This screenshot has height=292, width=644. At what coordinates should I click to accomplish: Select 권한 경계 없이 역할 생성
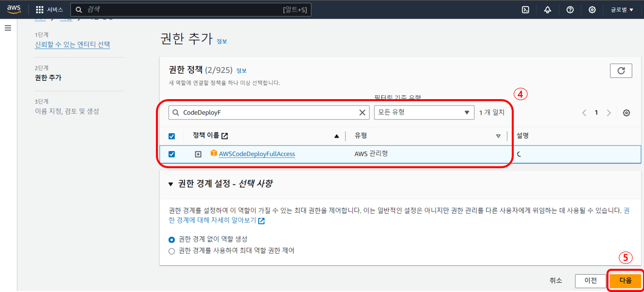pyautogui.click(x=172, y=239)
